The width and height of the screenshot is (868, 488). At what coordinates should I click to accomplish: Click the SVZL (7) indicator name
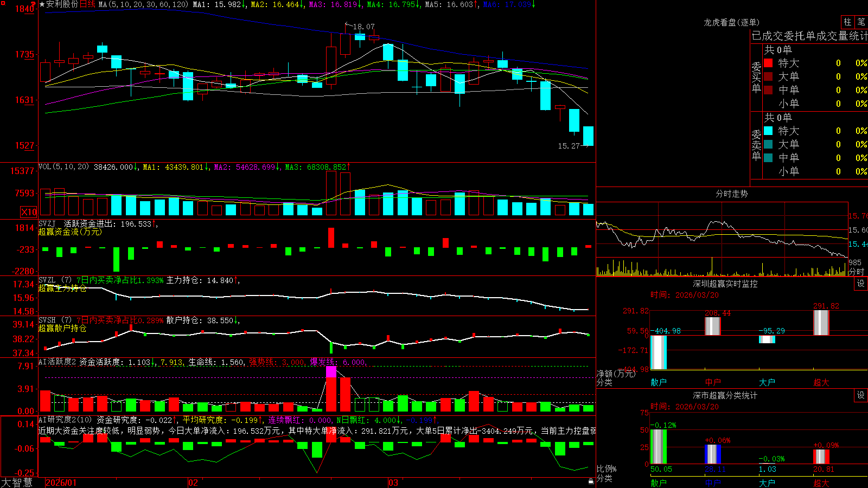coord(55,280)
